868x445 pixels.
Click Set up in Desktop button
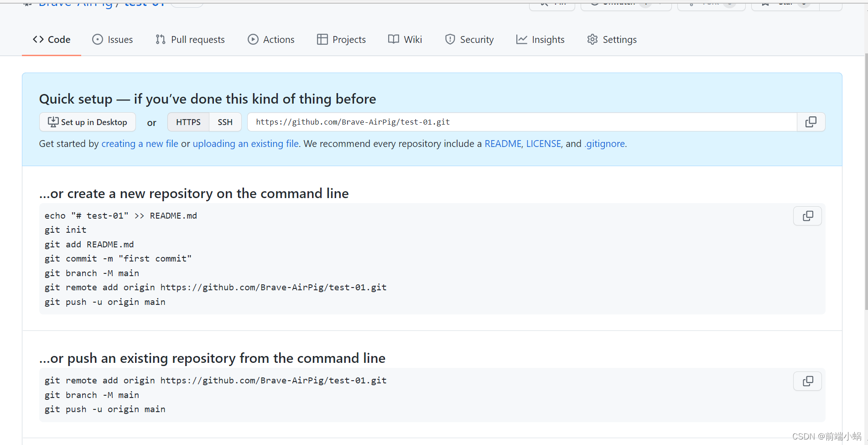[x=88, y=122]
